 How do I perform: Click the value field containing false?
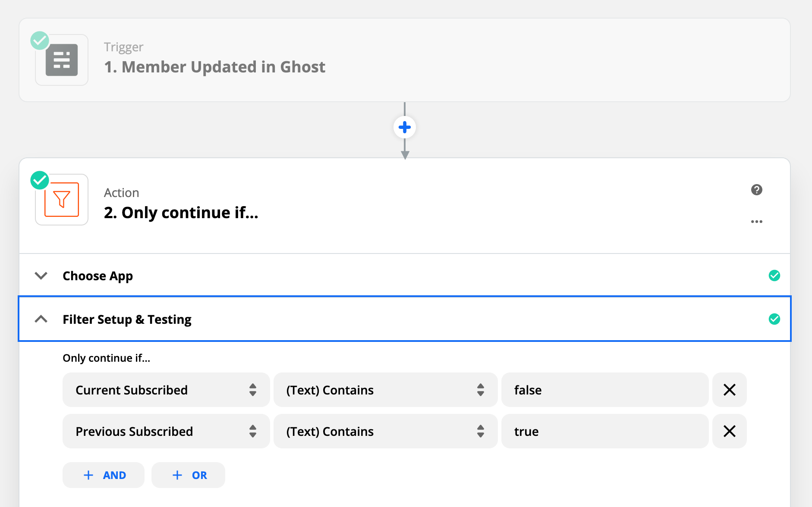604,390
